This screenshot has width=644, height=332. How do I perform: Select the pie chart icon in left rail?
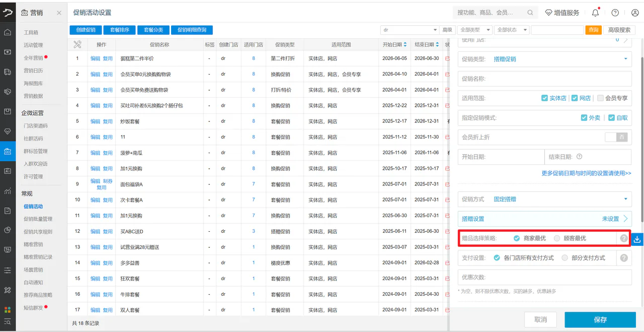[x=8, y=230]
